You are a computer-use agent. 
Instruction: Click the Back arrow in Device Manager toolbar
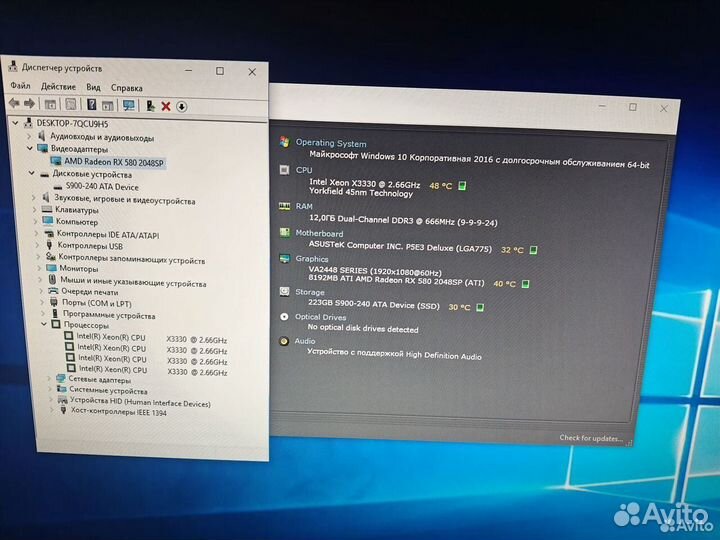13,105
